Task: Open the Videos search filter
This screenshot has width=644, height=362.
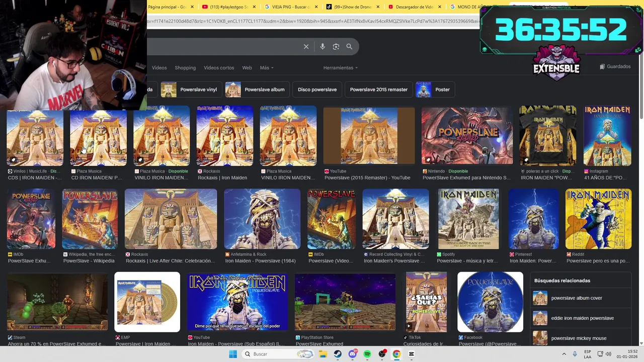Action: point(159,68)
